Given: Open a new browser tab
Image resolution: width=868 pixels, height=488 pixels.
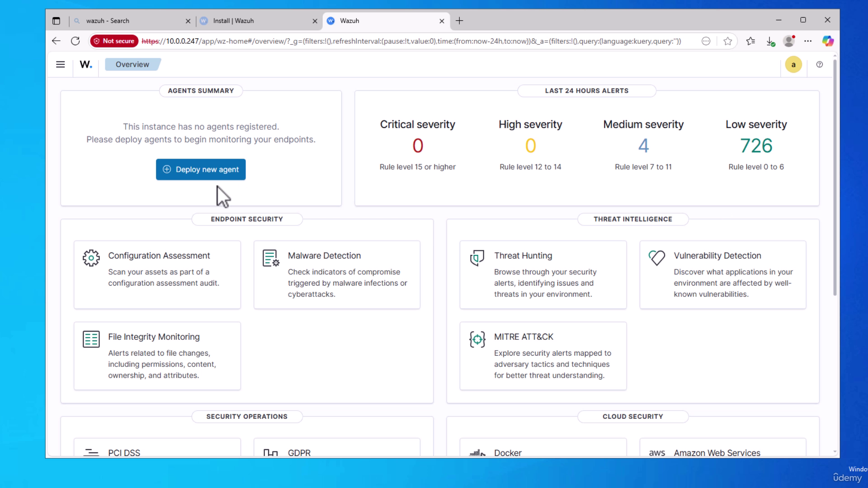Looking at the screenshot, I should click(459, 21).
